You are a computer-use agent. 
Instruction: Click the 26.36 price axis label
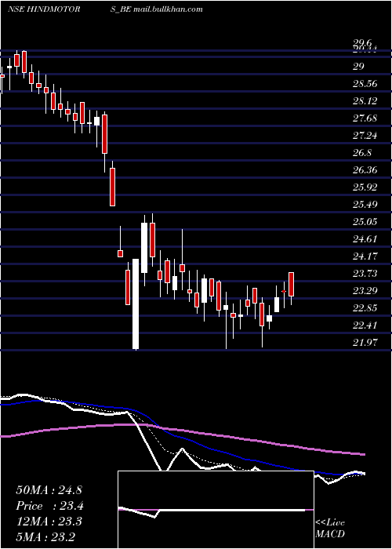tap(365, 170)
